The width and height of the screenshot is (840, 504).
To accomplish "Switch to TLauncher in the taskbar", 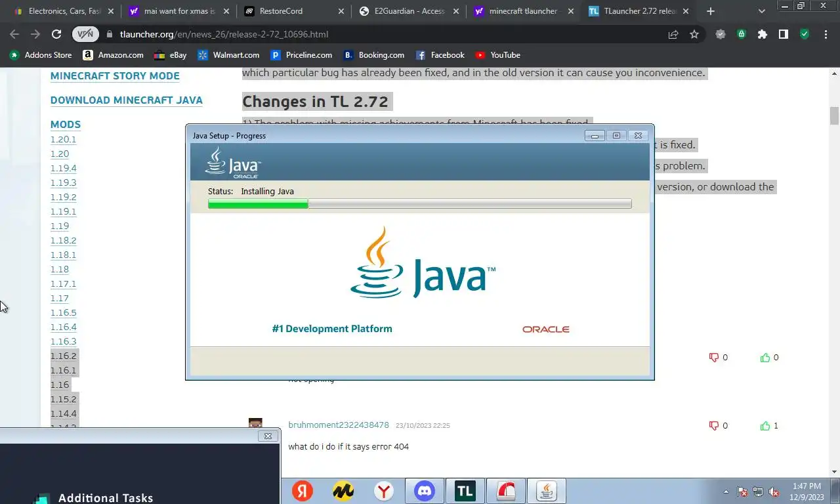I will 465,491.
